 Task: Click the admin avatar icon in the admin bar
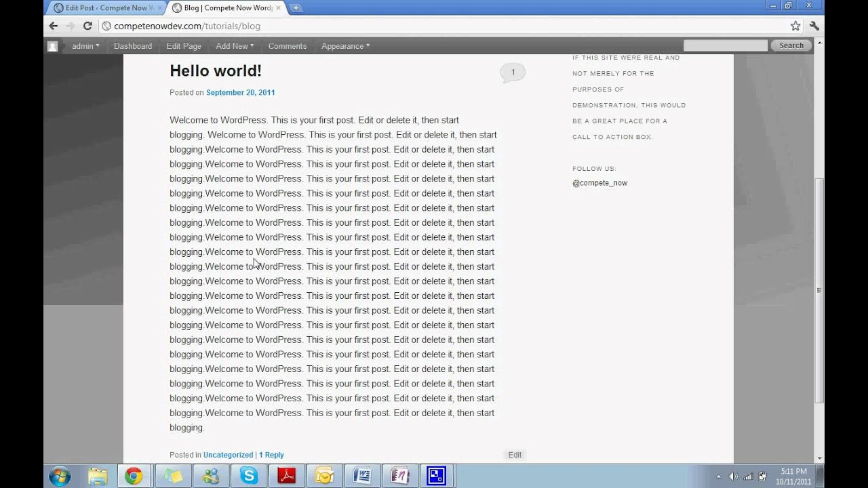pyautogui.click(x=52, y=46)
